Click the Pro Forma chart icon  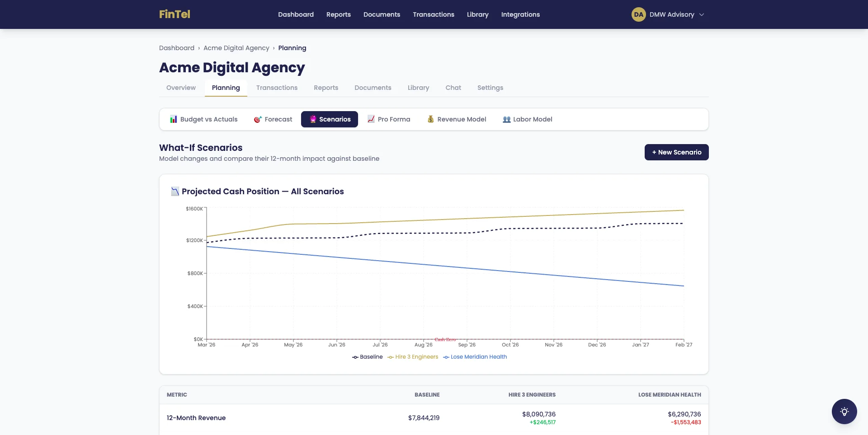tap(371, 119)
